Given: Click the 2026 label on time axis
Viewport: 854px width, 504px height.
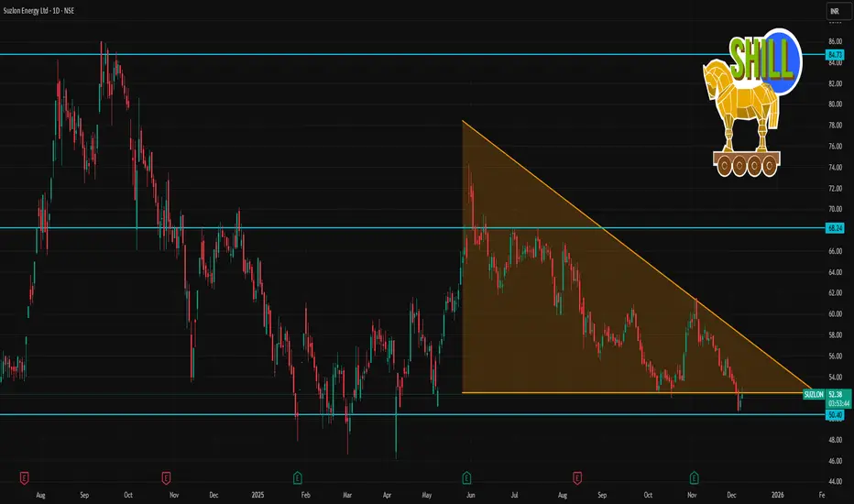Looking at the screenshot, I should pyautogui.click(x=778, y=495).
